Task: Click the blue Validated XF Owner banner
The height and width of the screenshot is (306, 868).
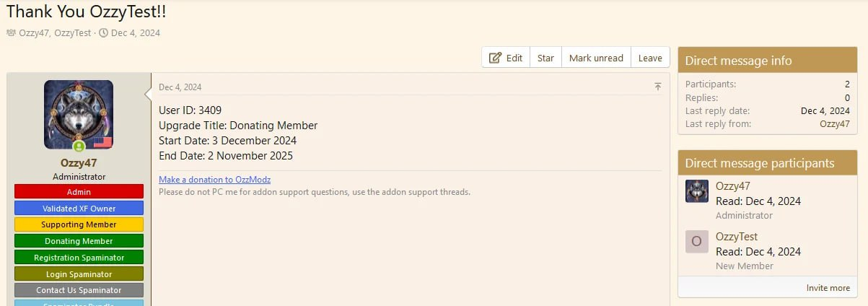Action: coord(79,208)
